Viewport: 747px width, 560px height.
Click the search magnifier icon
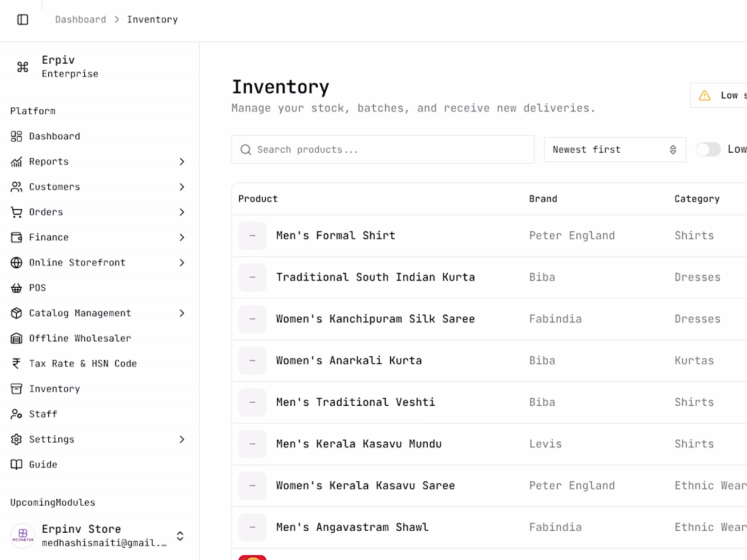pyautogui.click(x=246, y=149)
